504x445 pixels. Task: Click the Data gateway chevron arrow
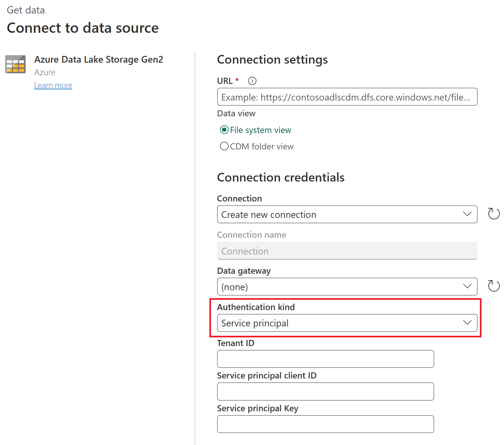click(467, 286)
